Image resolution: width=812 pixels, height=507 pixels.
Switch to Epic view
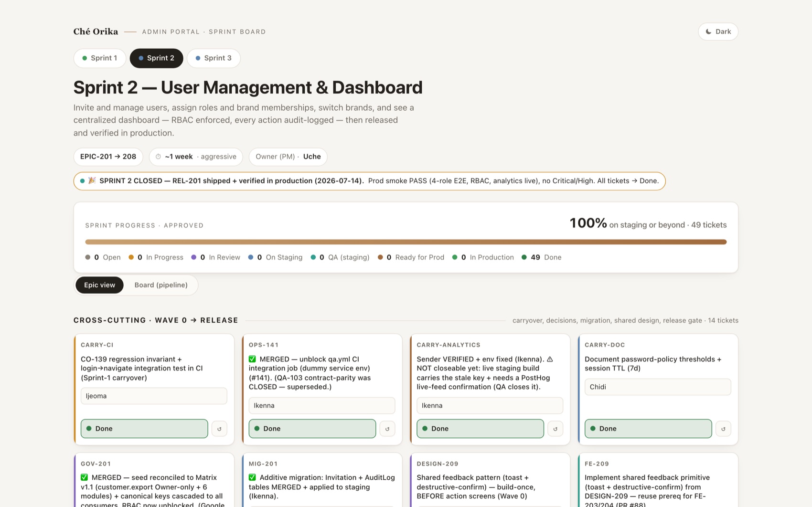(99, 285)
